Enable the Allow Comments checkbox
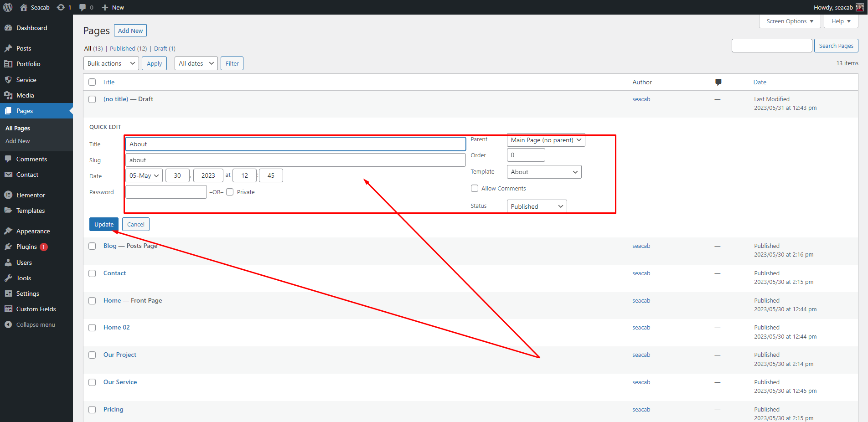This screenshot has height=422, width=868. tap(475, 188)
